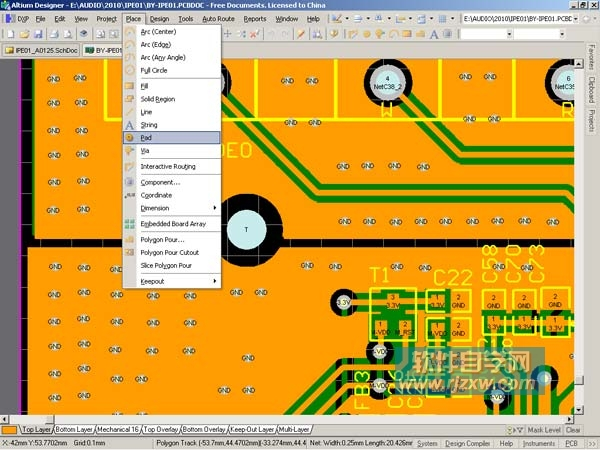Click the red Clear filter icon
The height and width of the screenshot is (450, 600).
254,34
